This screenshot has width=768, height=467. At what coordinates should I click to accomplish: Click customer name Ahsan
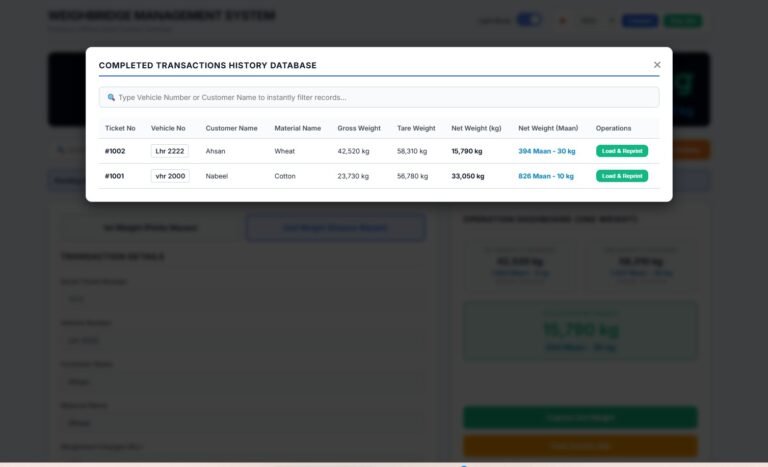216,151
